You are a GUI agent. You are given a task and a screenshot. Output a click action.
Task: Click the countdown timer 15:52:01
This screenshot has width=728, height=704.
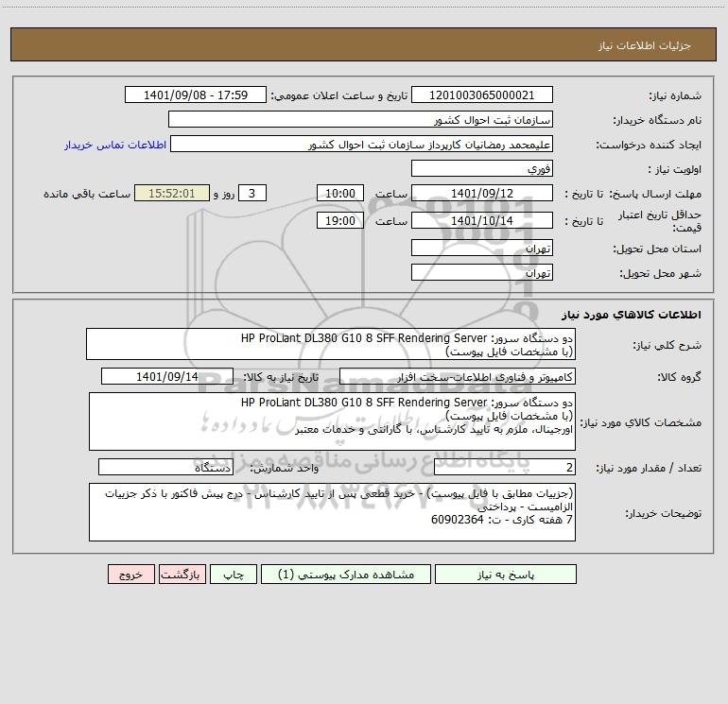172,193
